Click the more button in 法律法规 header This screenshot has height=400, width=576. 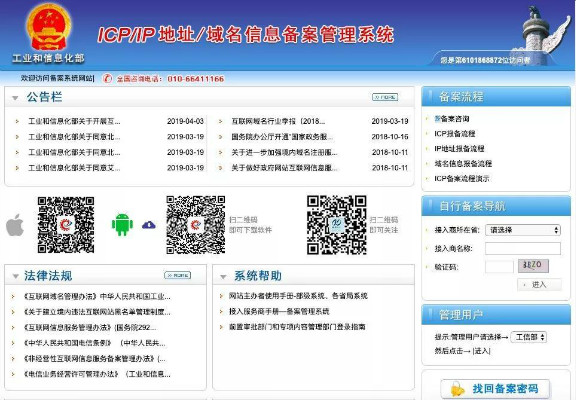177,275
